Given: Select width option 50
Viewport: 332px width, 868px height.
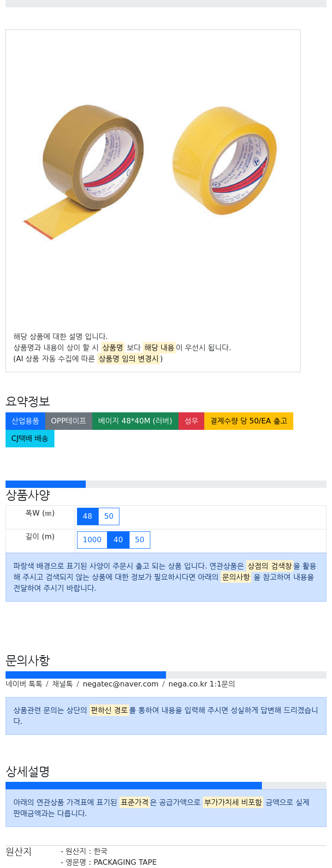Looking at the screenshot, I should point(109,516).
